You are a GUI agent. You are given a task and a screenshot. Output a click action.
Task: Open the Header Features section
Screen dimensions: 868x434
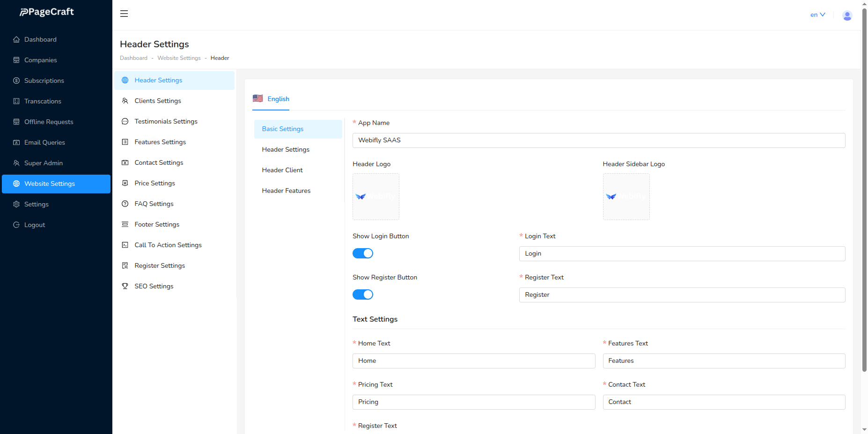point(286,191)
